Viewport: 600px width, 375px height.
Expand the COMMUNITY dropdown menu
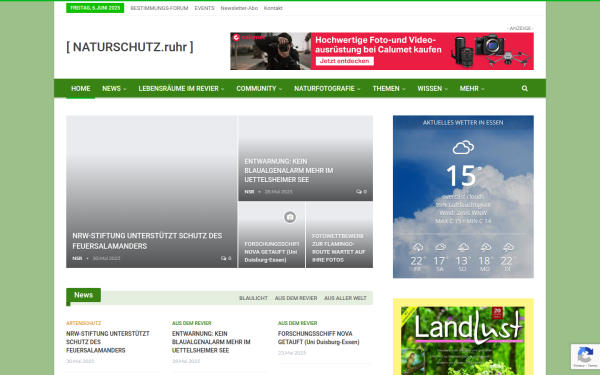click(x=259, y=88)
